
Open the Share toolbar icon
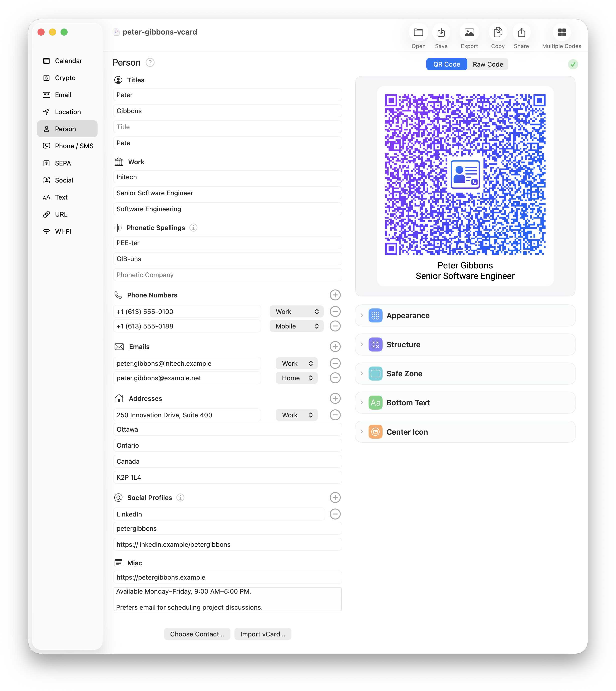(x=521, y=33)
